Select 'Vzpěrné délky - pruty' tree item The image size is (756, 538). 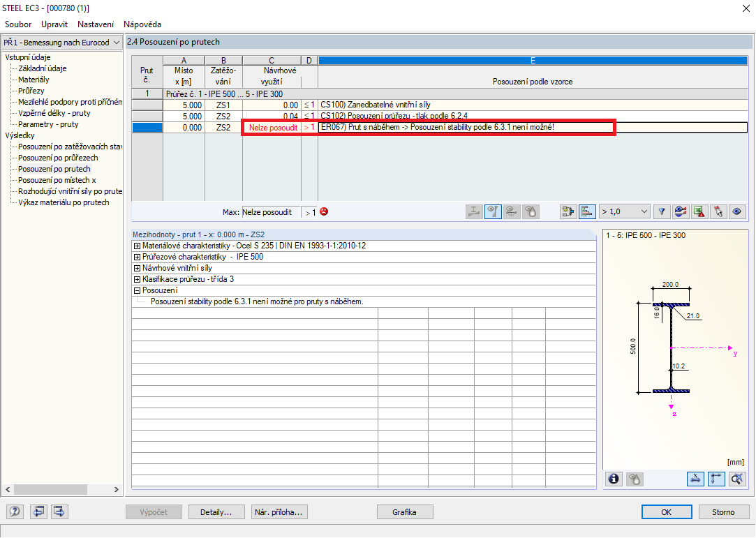click(54, 113)
